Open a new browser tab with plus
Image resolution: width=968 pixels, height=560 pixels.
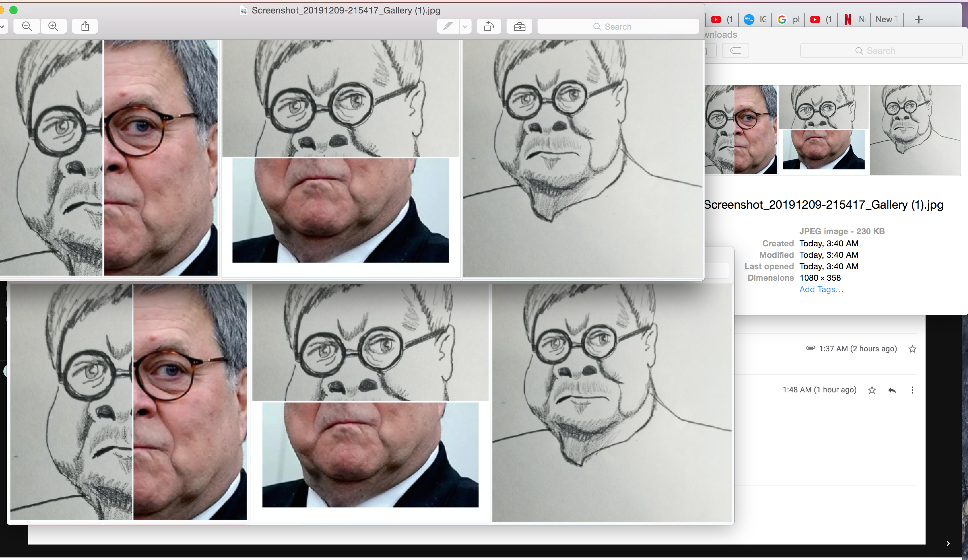click(918, 20)
